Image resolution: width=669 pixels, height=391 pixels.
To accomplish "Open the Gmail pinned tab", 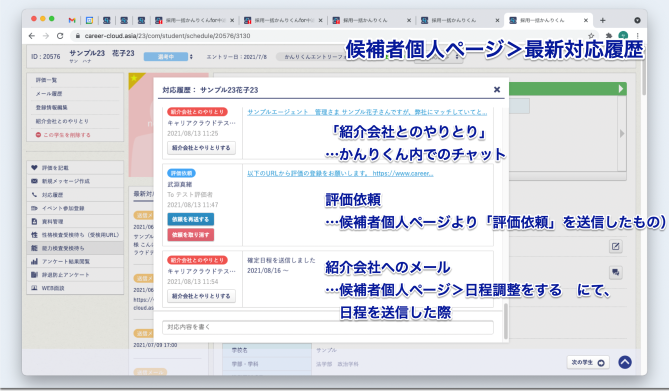I will point(72,20).
